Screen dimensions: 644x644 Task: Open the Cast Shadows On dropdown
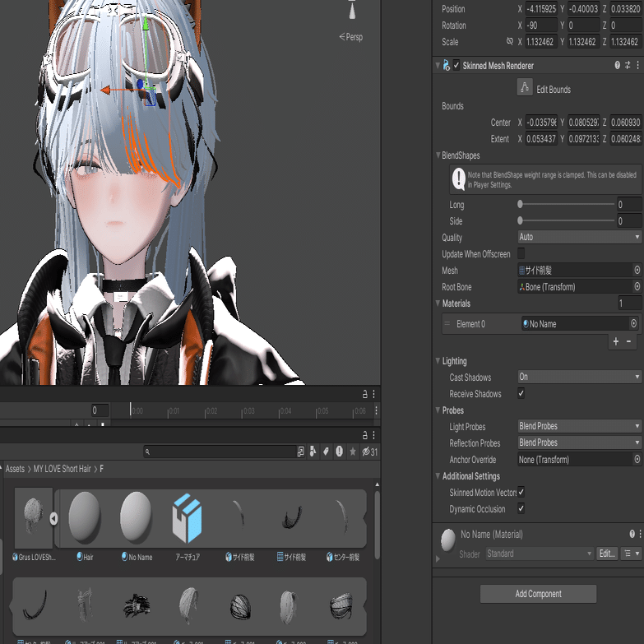(x=579, y=377)
